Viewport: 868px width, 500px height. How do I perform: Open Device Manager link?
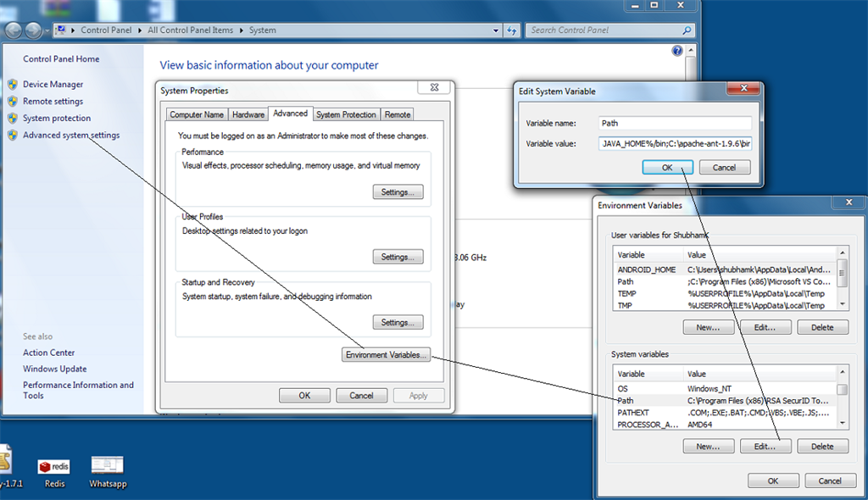coord(53,84)
